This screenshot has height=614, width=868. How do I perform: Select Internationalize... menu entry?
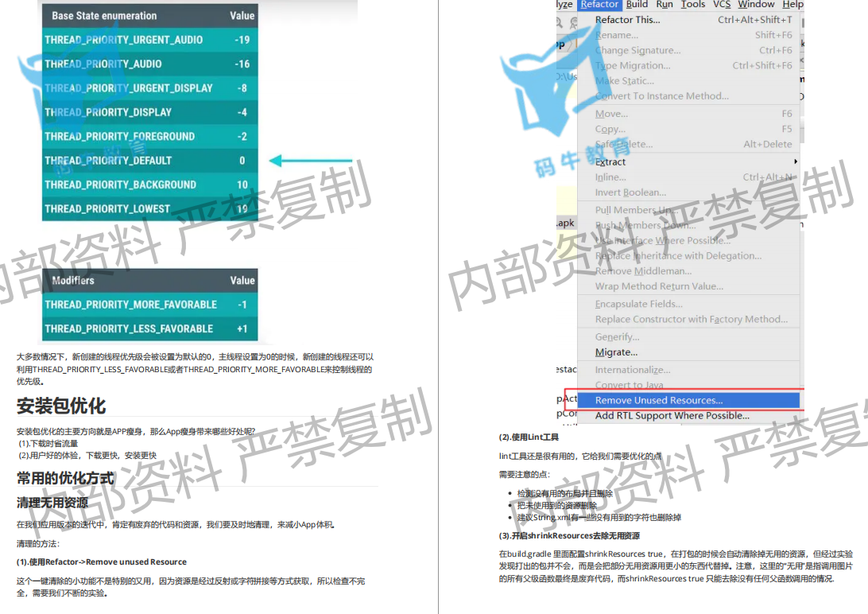(x=688, y=370)
